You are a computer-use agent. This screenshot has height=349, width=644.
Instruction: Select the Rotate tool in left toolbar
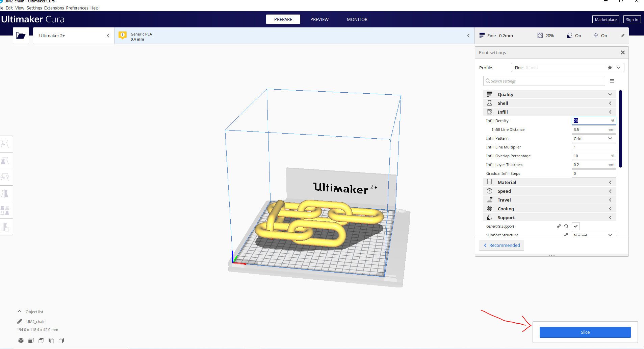coord(5,177)
